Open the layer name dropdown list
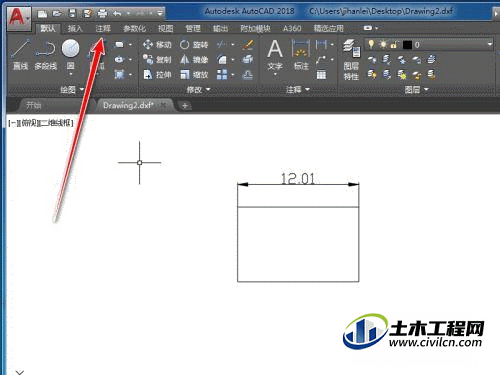This screenshot has width=500, height=375. coord(489,44)
